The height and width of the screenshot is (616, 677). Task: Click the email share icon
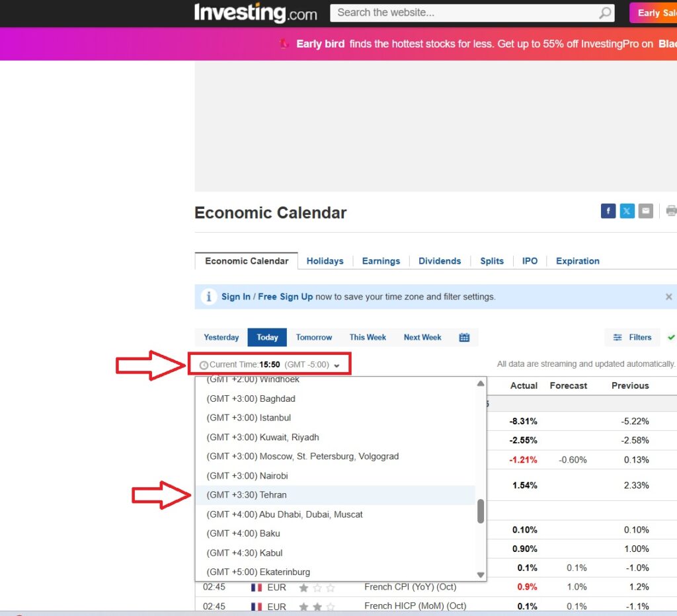(646, 211)
